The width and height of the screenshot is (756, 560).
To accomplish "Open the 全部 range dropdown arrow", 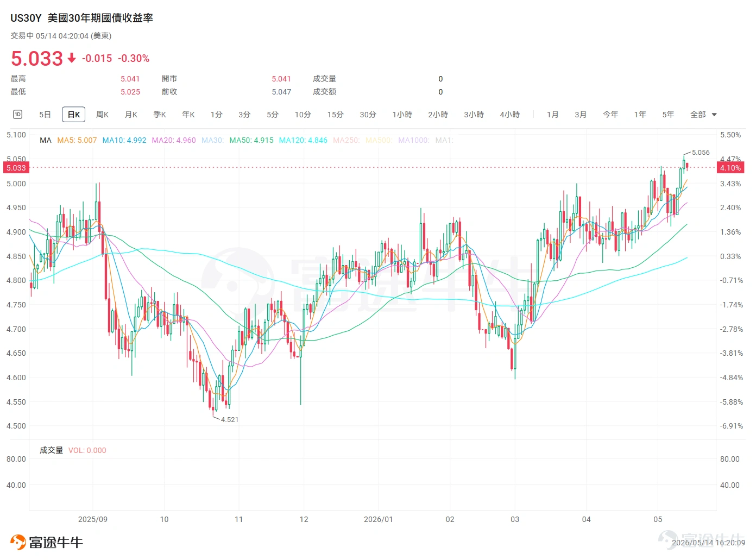I will tap(714, 115).
